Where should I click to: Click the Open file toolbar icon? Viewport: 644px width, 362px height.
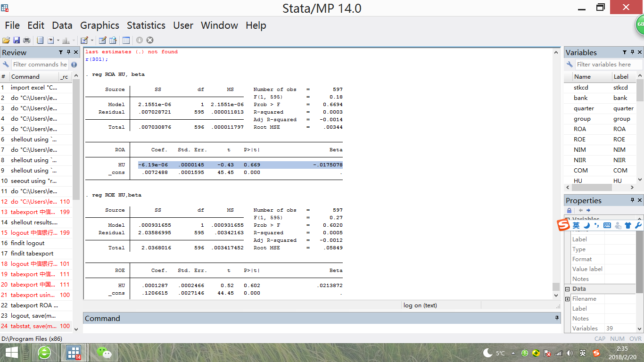click(x=6, y=41)
